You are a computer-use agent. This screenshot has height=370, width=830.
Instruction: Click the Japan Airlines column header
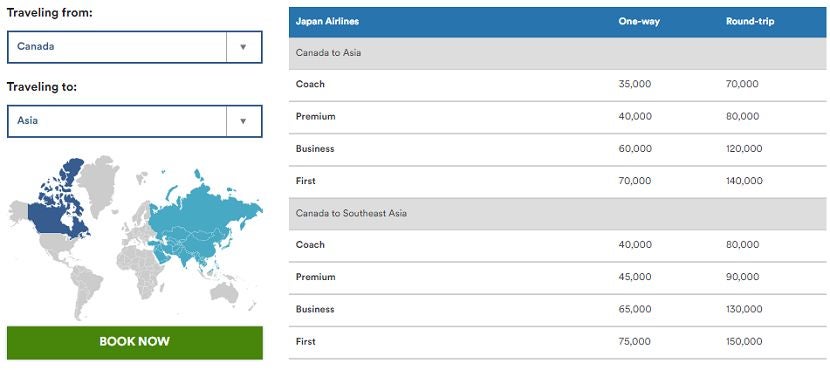pos(327,22)
